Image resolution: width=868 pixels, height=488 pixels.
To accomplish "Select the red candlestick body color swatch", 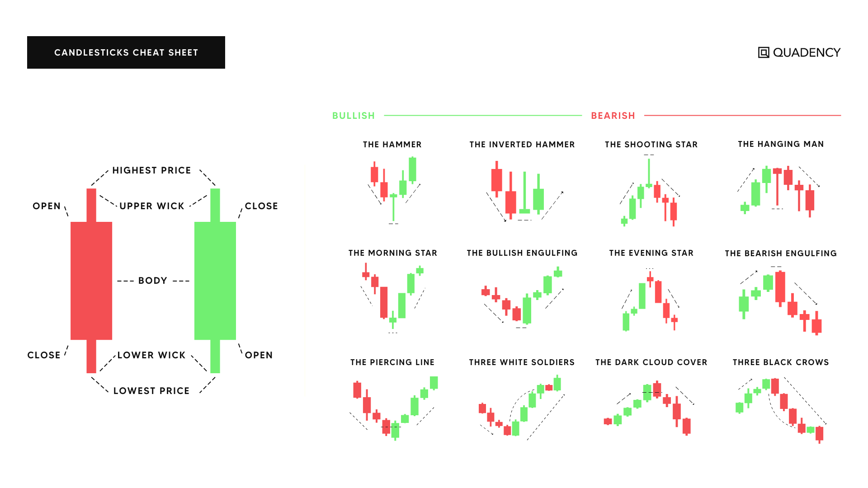I will 92,280.
